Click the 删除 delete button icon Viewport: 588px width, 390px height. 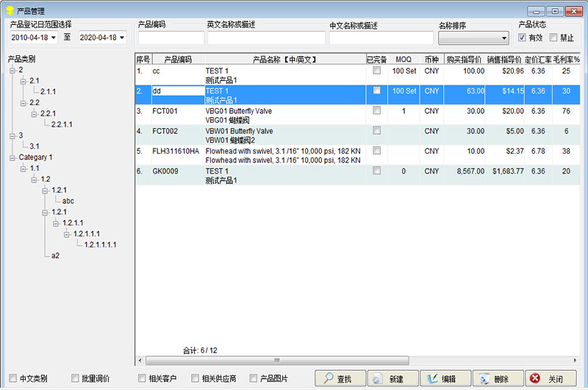(483, 379)
